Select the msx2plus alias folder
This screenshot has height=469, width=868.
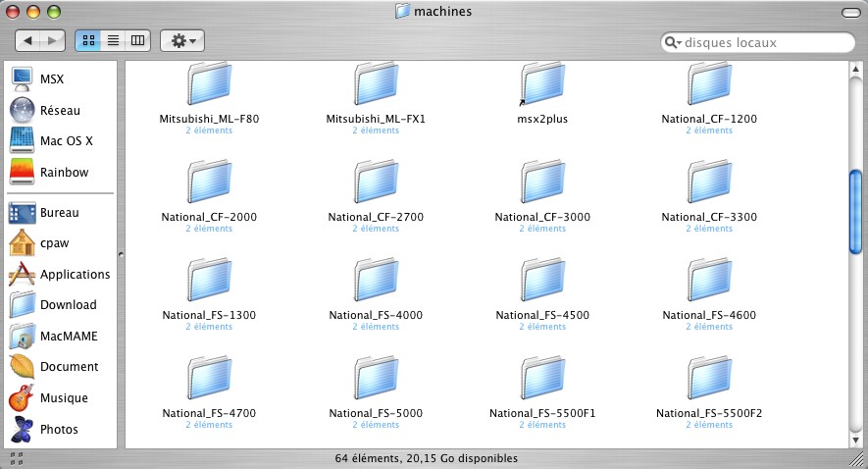[x=542, y=83]
